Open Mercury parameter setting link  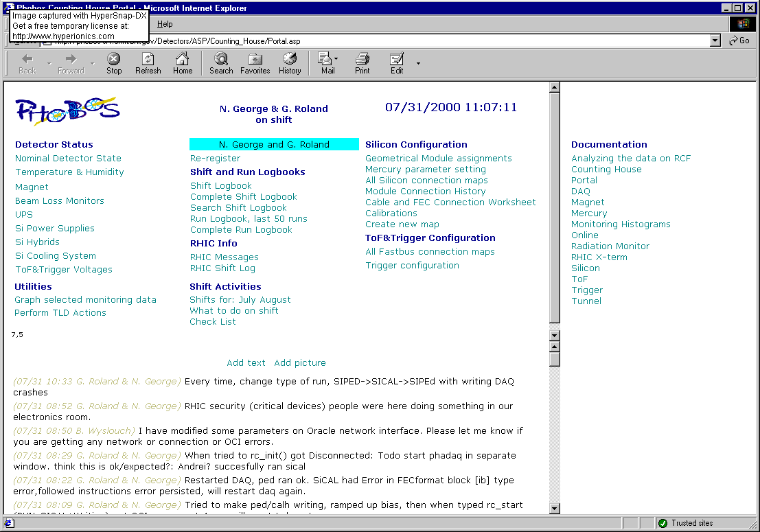click(426, 170)
